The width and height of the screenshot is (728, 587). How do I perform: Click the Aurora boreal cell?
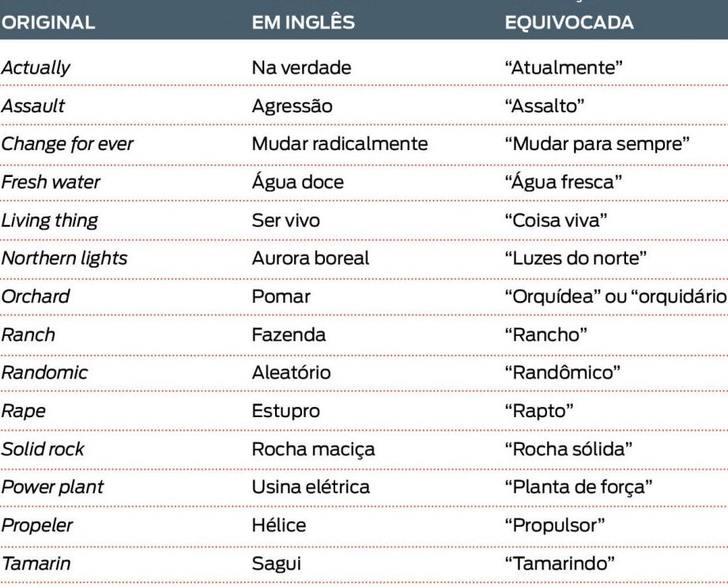310,258
